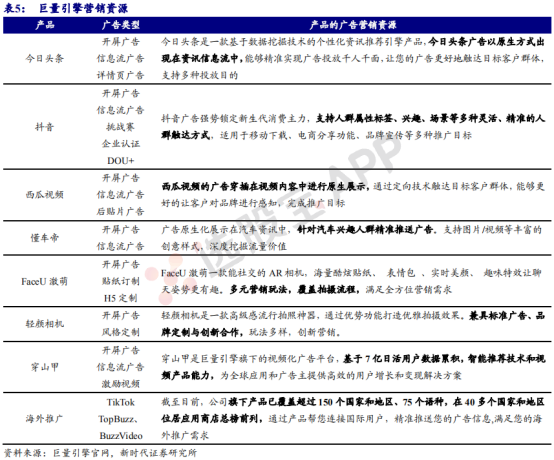This screenshot has width=554, height=460.
Task: Select the 产品的广告营销资源 column header
Action: [353, 25]
